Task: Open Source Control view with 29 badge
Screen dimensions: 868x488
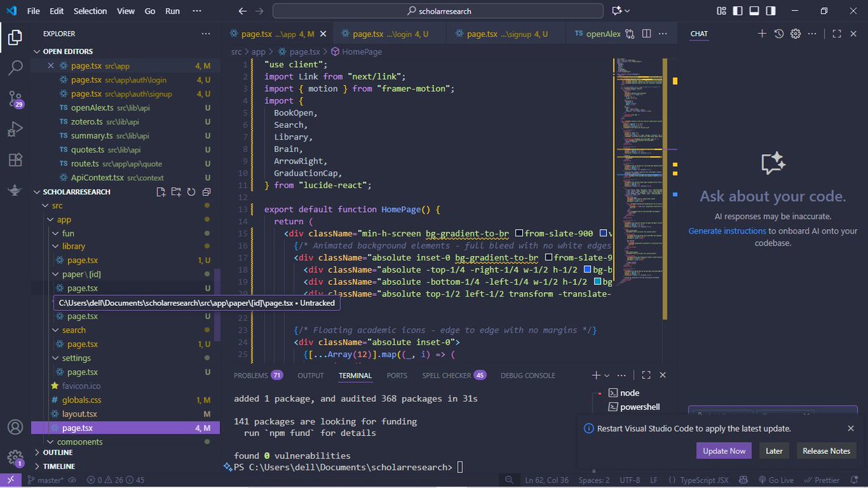Action: [x=14, y=99]
